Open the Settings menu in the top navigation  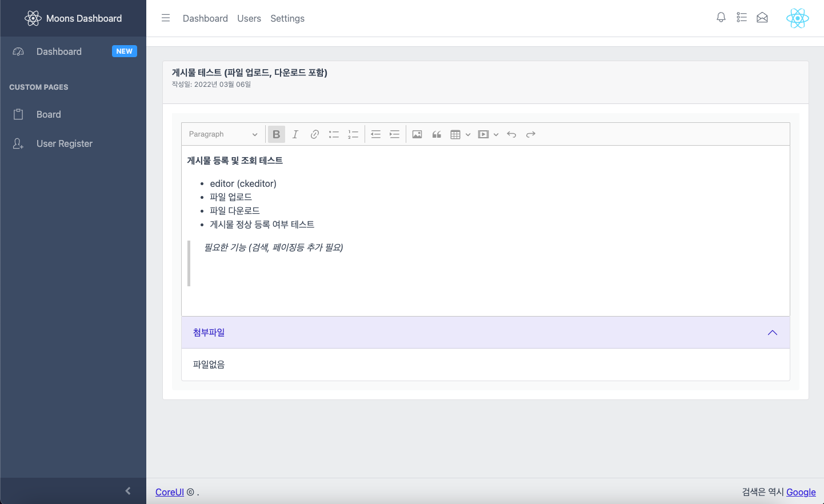287,18
